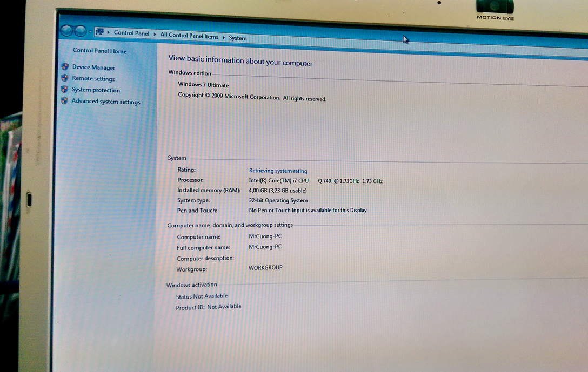The width and height of the screenshot is (588, 372).
Task: Navigate to All Control Panel Items breadcrumb
Action: point(189,36)
